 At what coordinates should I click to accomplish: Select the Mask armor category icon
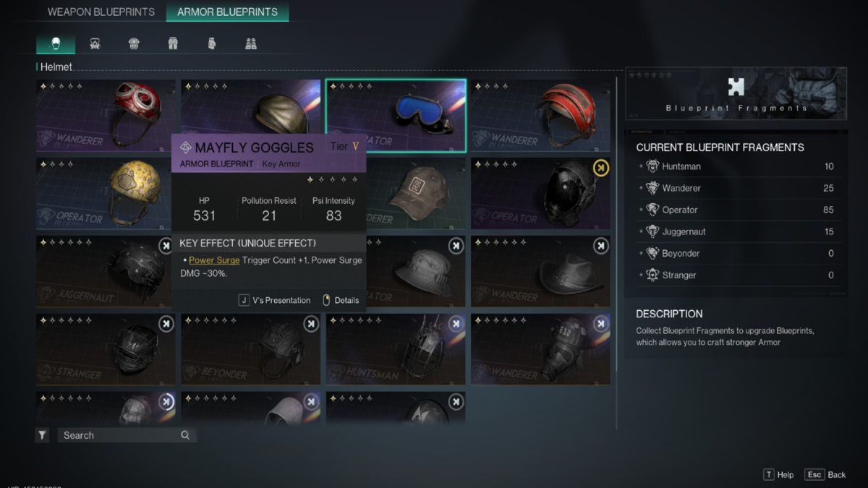click(95, 44)
